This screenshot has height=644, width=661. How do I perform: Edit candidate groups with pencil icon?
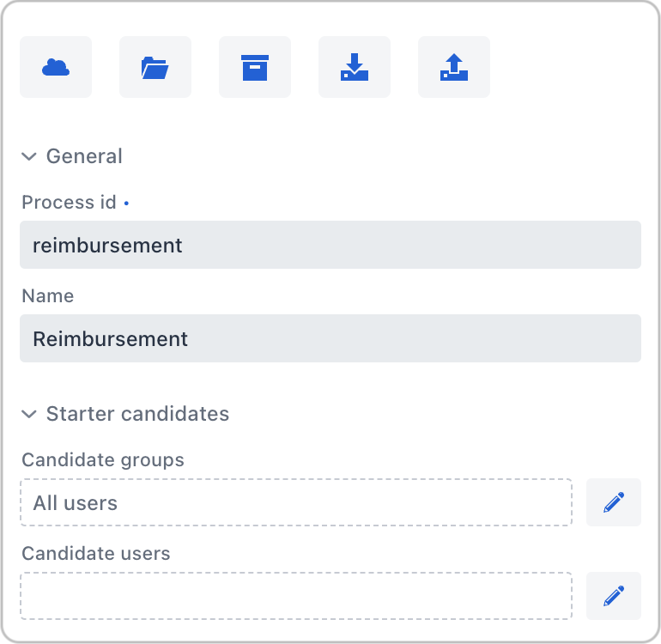pyautogui.click(x=614, y=502)
